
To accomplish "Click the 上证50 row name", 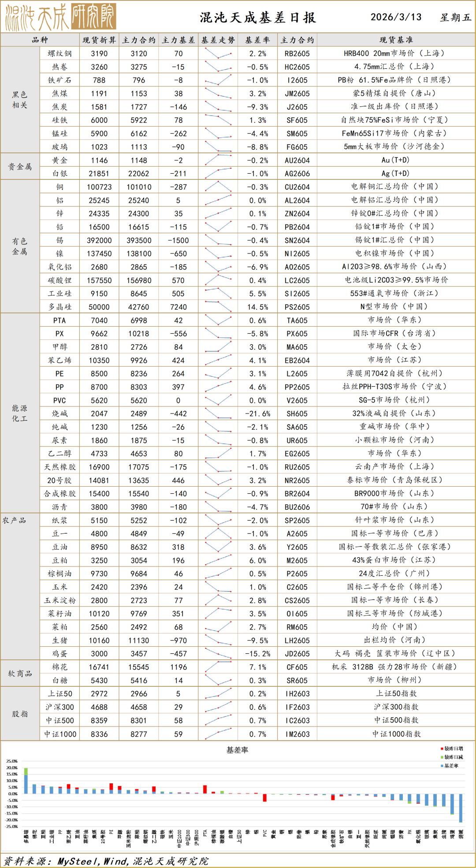I will pyautogui.click(x=60, y=694).
